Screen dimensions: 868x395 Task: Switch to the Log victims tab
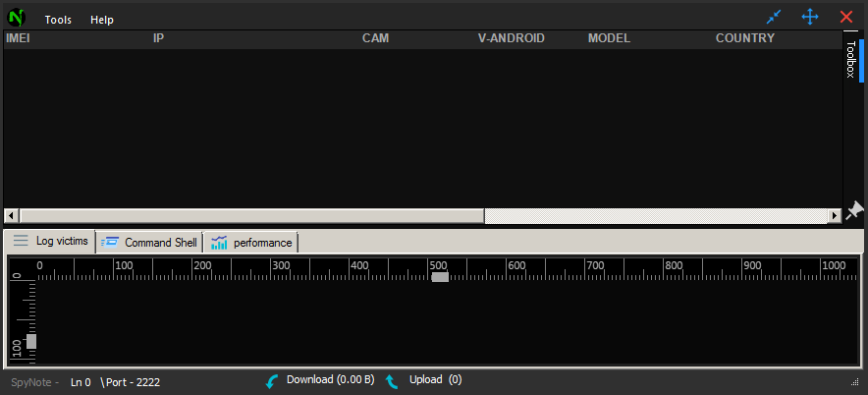(x=51, y=241)
